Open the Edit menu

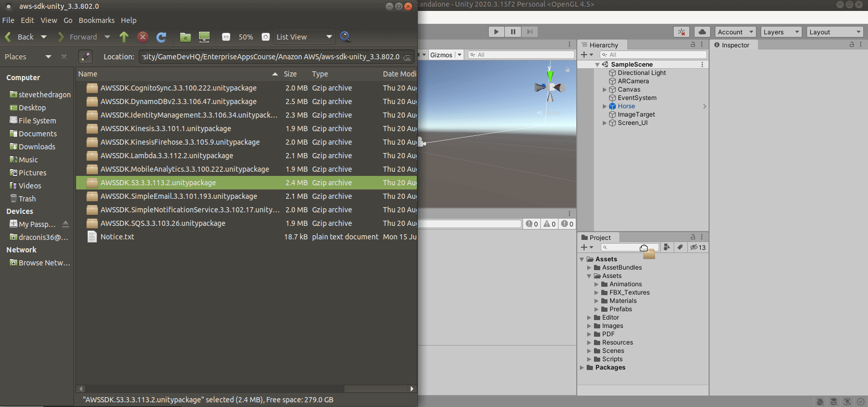(x=28, y=20)
